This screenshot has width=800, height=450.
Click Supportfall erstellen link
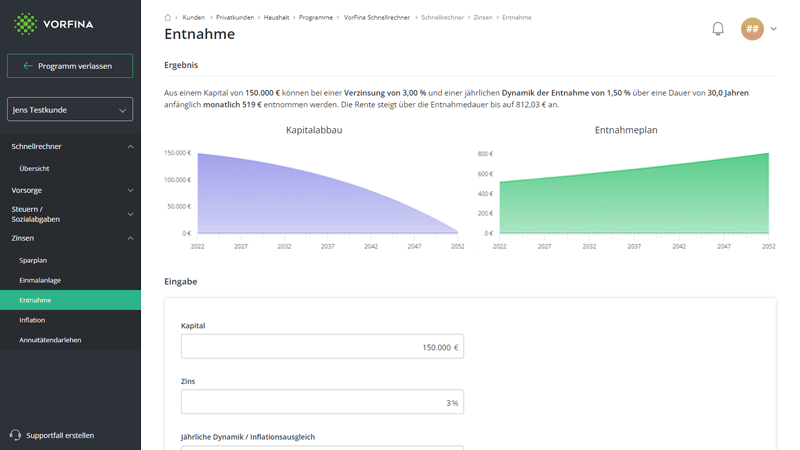[60, 435]
